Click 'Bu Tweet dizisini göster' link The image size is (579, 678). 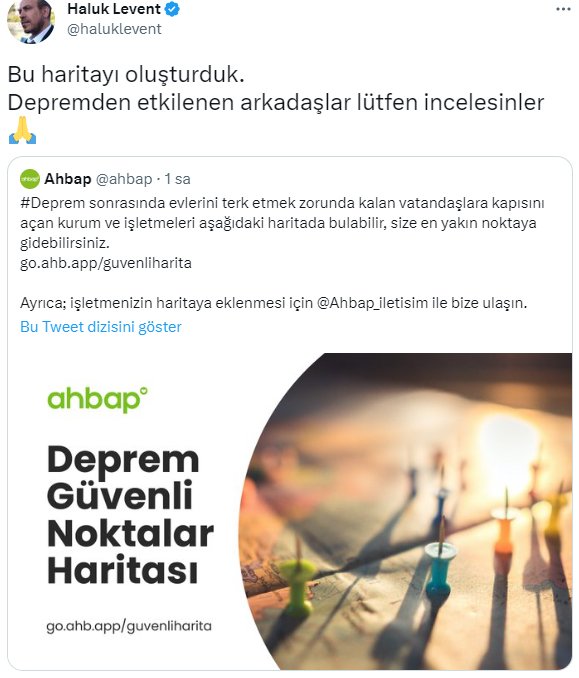coord(101,327)
